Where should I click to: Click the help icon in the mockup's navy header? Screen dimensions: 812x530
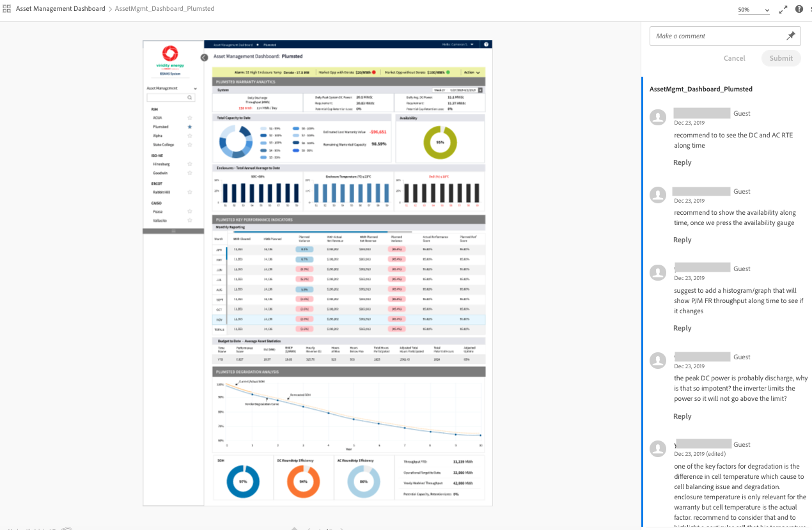coord(487,45)
